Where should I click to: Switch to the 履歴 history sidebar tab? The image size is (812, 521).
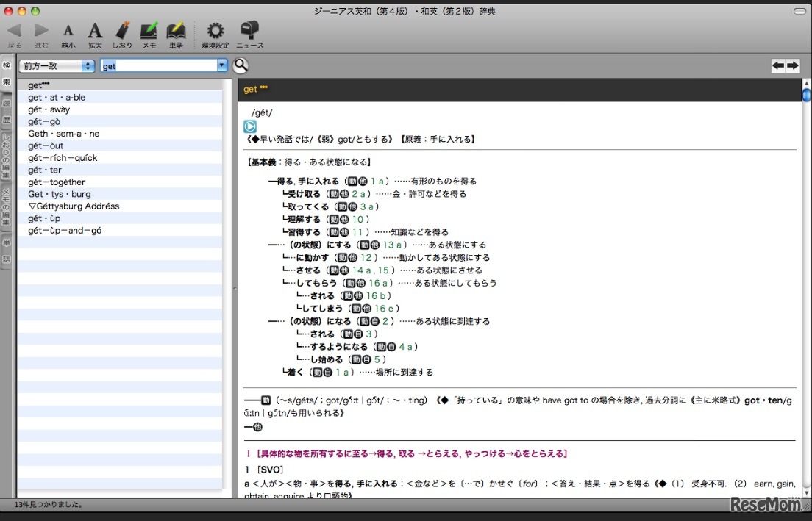pos(6,112)
